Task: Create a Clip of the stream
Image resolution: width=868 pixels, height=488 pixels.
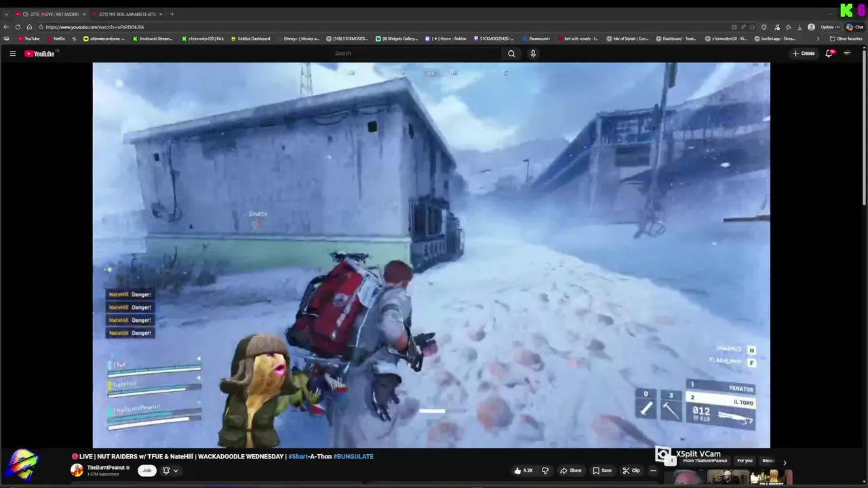Action: pos(631,470)
